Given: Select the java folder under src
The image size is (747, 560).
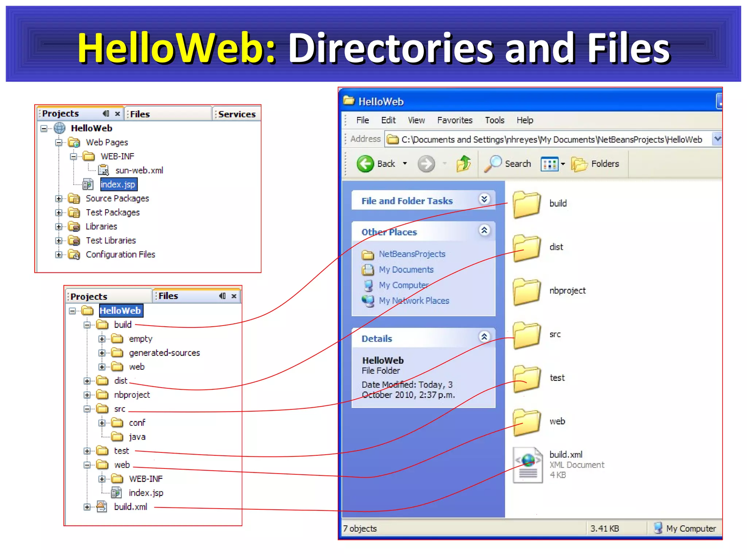Looking at the screenshot, I should (x=137, y=437).
